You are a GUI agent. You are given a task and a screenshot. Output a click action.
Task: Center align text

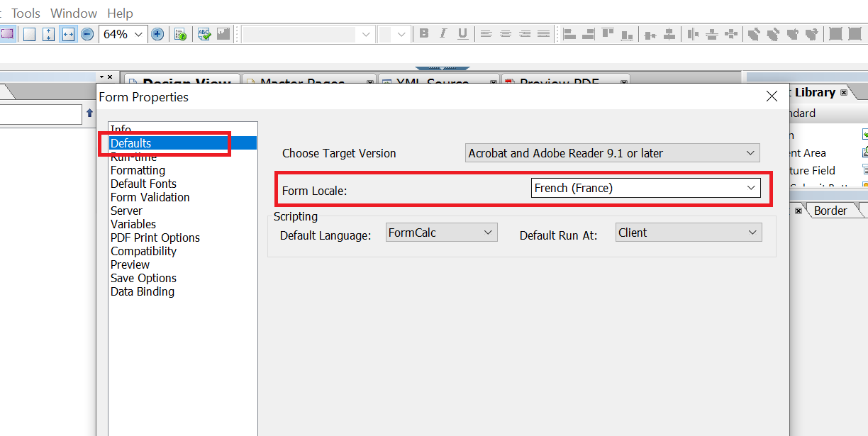505,33
